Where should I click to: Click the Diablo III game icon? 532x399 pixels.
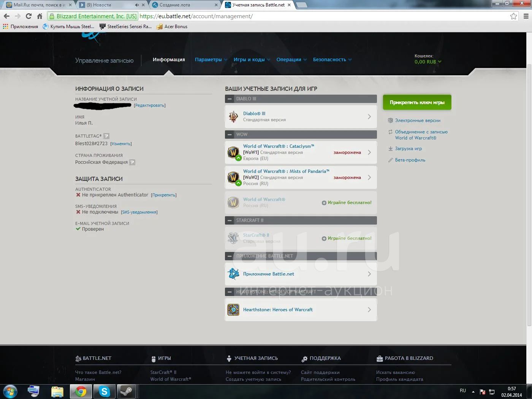tap(233, 117)
